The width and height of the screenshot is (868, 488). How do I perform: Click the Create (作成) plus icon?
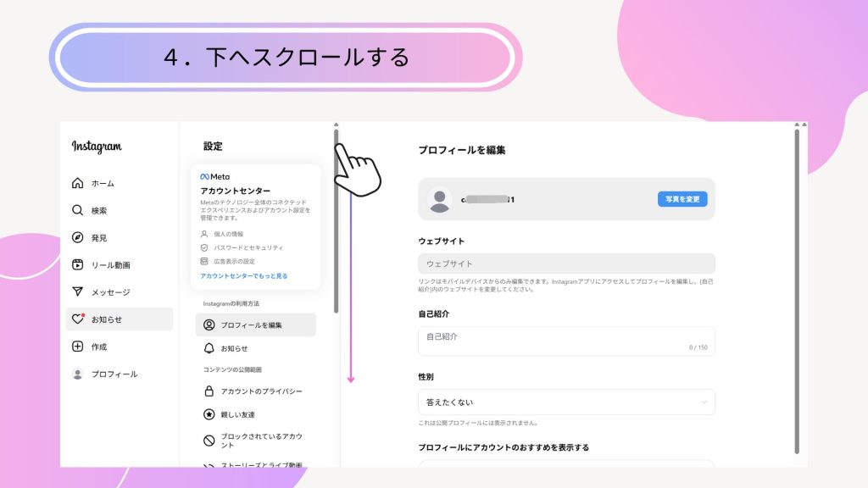coord(78,347)
